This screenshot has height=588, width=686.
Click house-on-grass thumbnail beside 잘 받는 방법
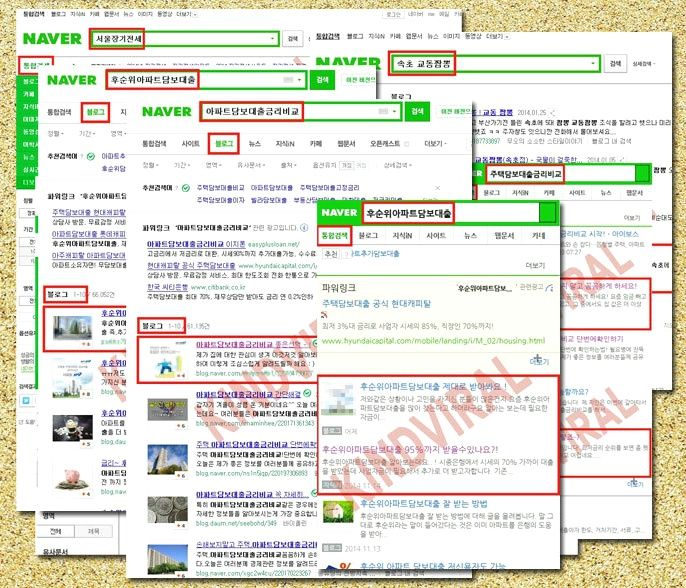click(x=338, y=511)
